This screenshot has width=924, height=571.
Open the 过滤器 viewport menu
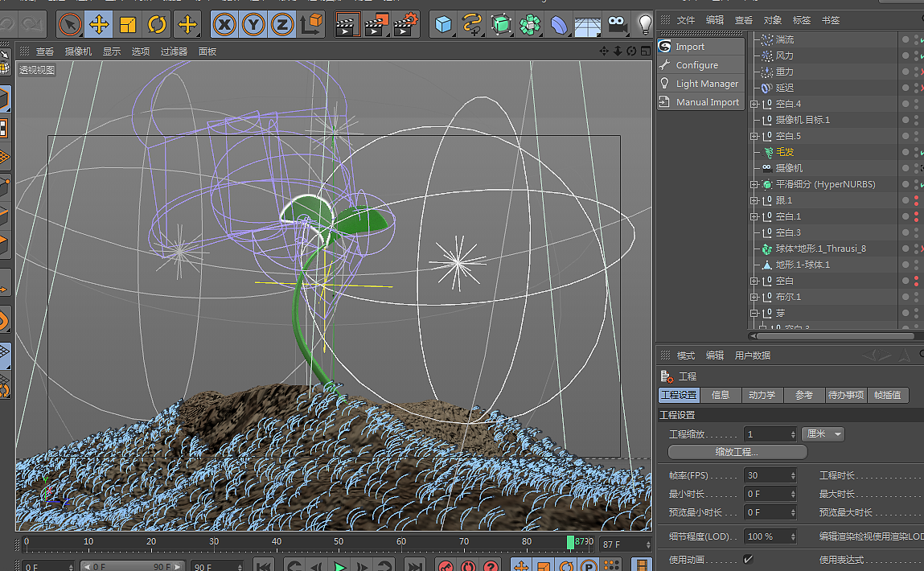(174, 51)
